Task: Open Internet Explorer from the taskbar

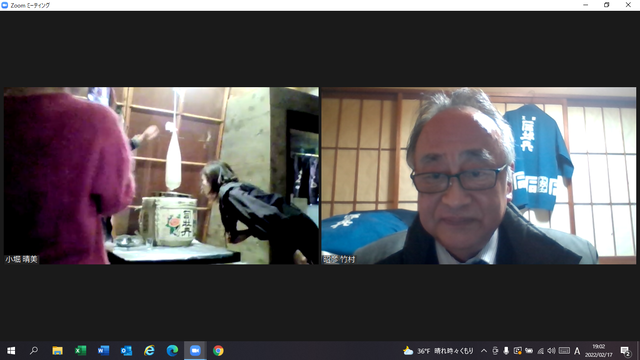Action: 149,351
